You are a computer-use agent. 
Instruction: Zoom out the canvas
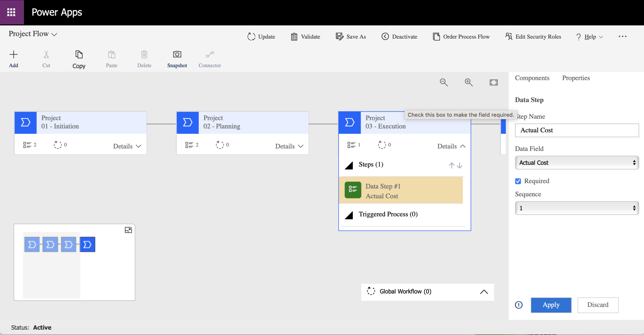click(x=444, y=82)
